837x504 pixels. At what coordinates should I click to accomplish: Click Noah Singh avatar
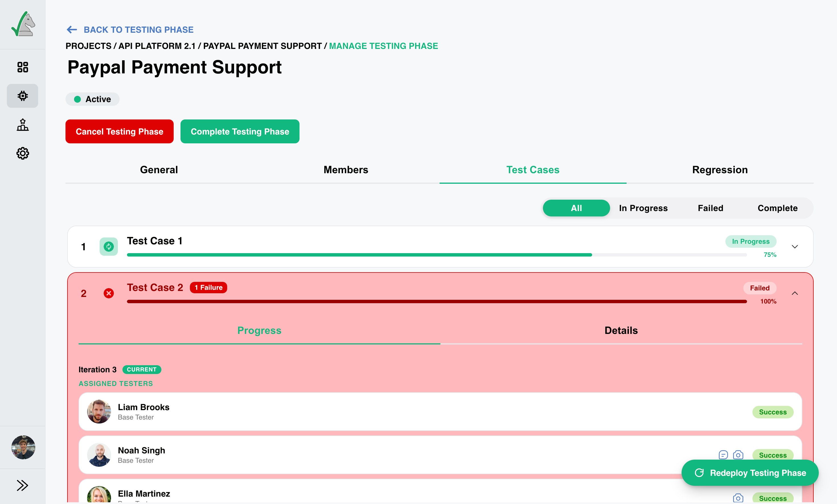coord(99,455)
